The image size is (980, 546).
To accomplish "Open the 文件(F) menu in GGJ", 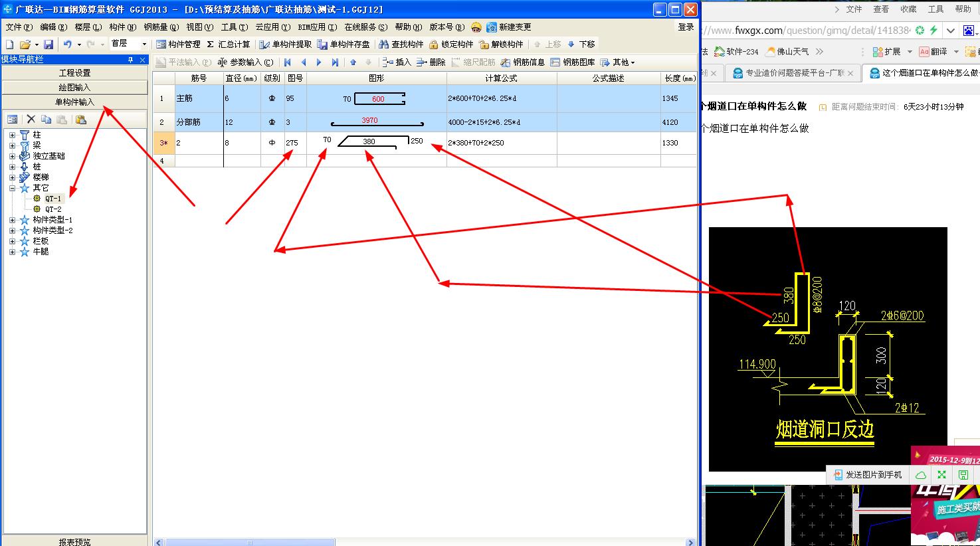I will pos(19,27).
